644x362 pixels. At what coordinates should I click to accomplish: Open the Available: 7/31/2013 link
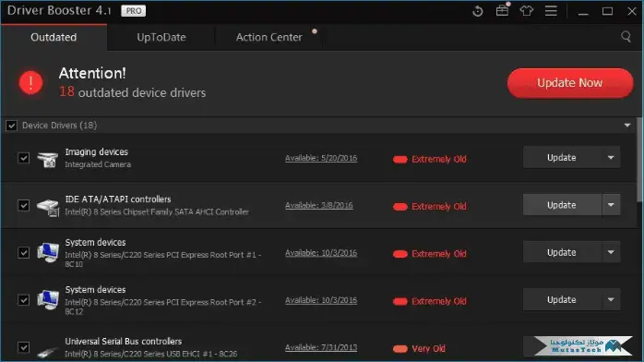coord(321,347)
